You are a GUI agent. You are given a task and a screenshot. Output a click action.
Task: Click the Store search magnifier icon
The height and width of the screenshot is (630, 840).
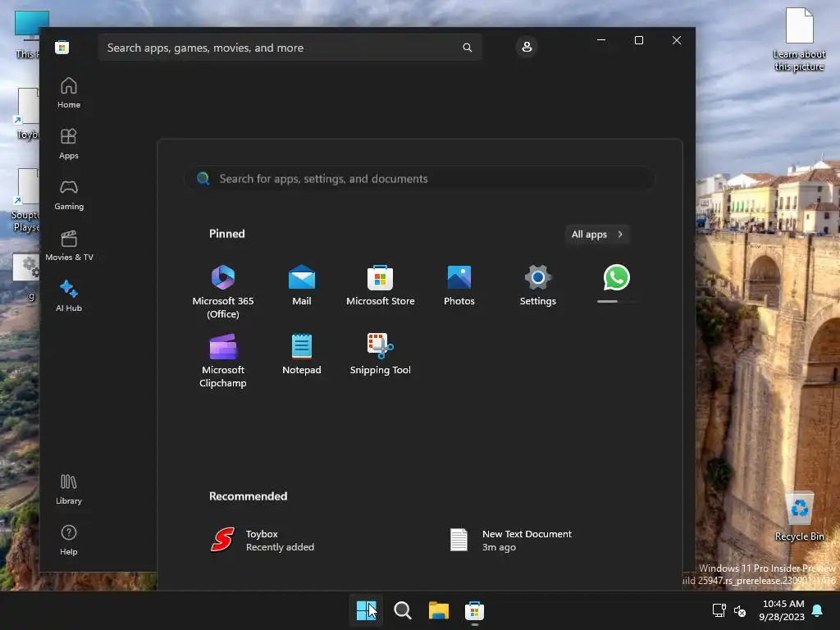click(x=467, y=48)
